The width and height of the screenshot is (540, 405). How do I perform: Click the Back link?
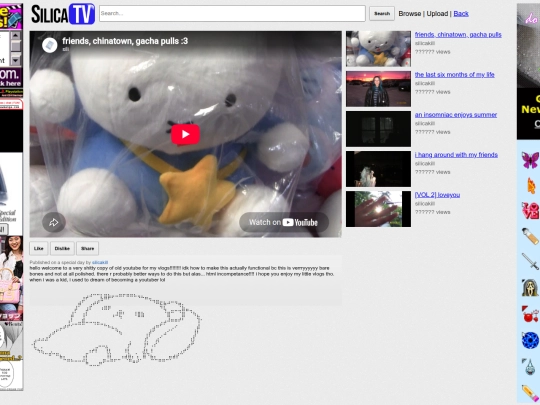(x=461, y=14)
